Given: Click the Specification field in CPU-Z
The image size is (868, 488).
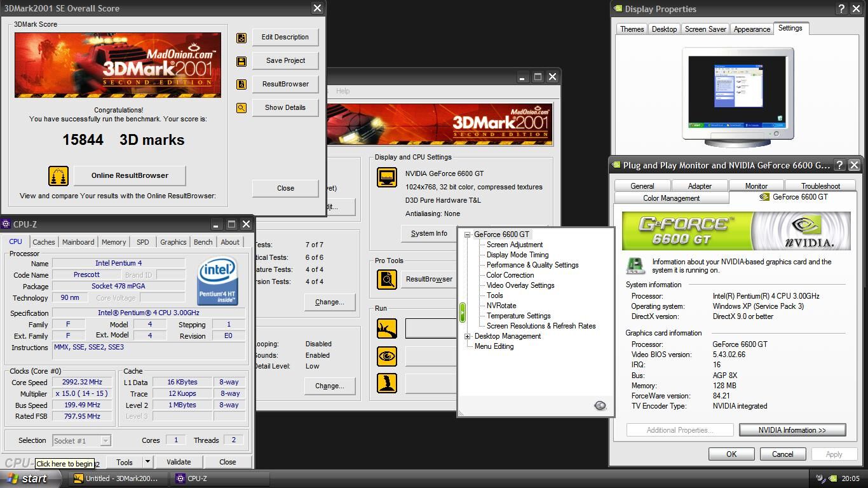Looking at the screenshot, I should tap(149, 313).
